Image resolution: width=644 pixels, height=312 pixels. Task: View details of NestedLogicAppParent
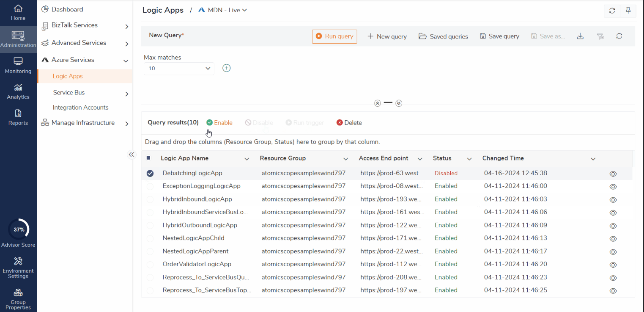(x=613, y=252)
